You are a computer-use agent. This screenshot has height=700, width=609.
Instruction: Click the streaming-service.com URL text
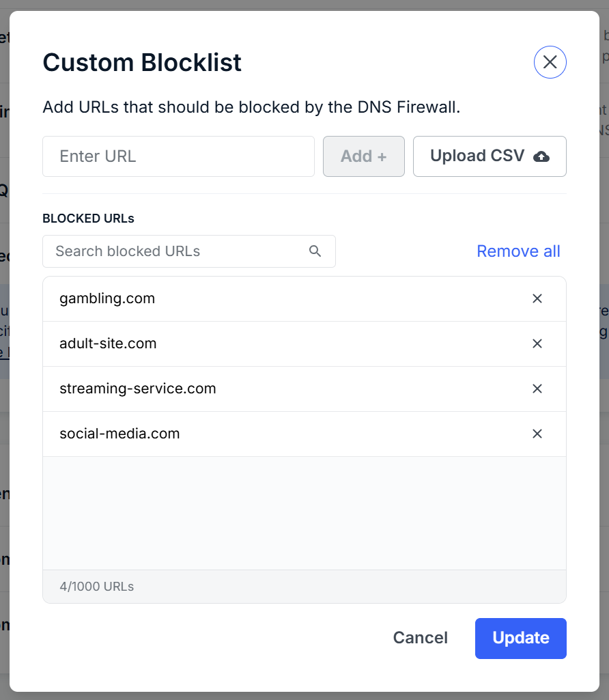(x=138, y=389)
